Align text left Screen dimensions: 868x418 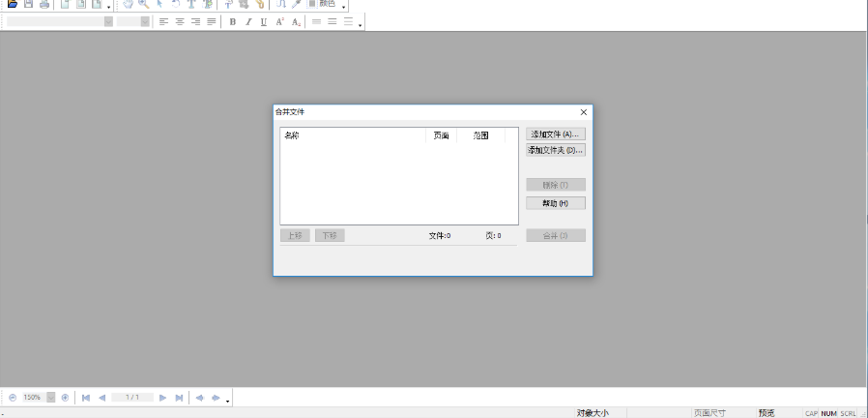163,21
